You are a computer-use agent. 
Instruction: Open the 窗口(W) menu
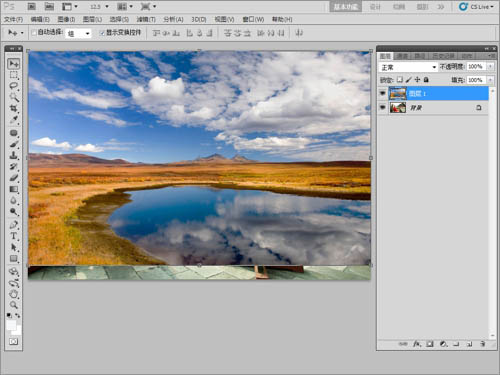pos(253,20)
